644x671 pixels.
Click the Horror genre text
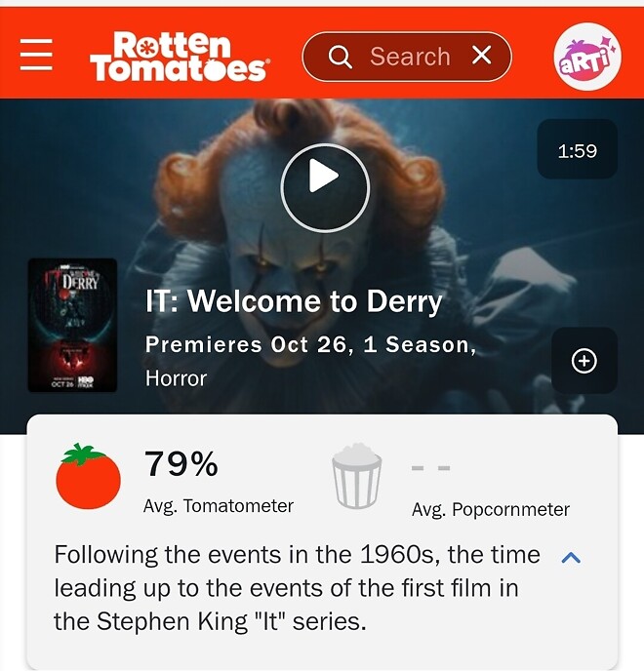click(x=176, y=378)
